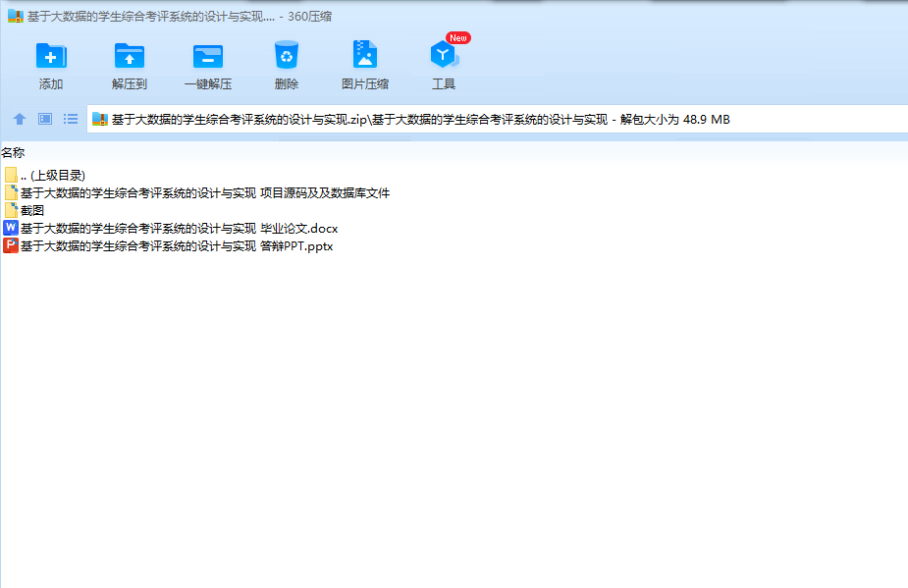908x588 pixels.
Task: Click the 删除 (Delete) recycle bin icon
Action: 286,56
